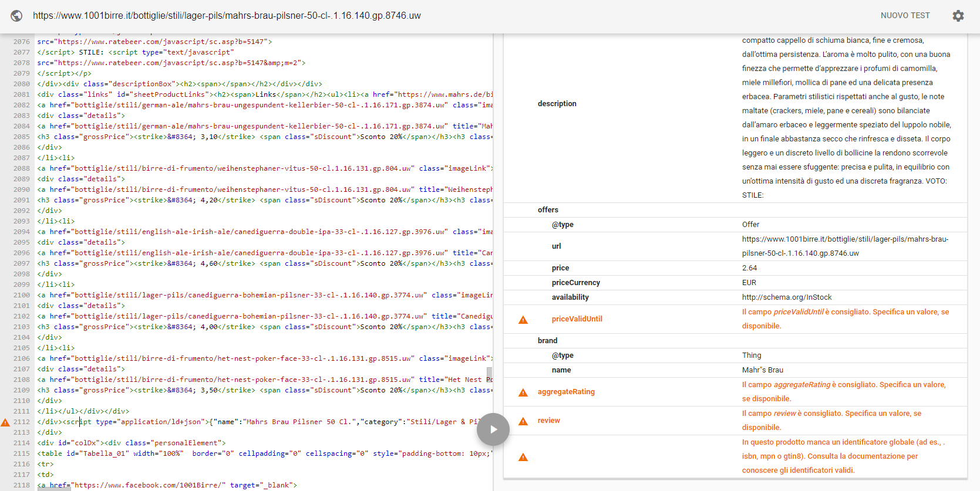
Task: Click the offers @type value Offer
Action: (750, 225)
